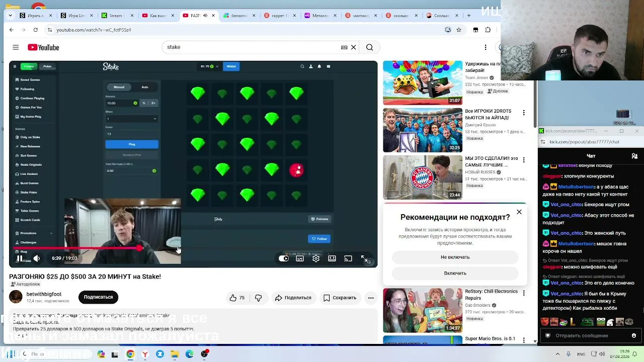Open options for 'Все ИГРОКИ 2DROTS' video
Screen dimensions: 644x362
pos(524,113)
